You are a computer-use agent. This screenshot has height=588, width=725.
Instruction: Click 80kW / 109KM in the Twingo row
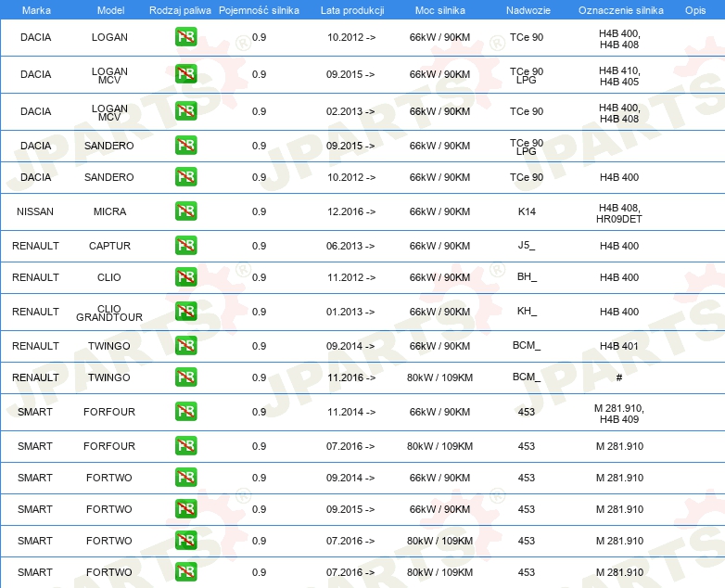coord(439,377)
